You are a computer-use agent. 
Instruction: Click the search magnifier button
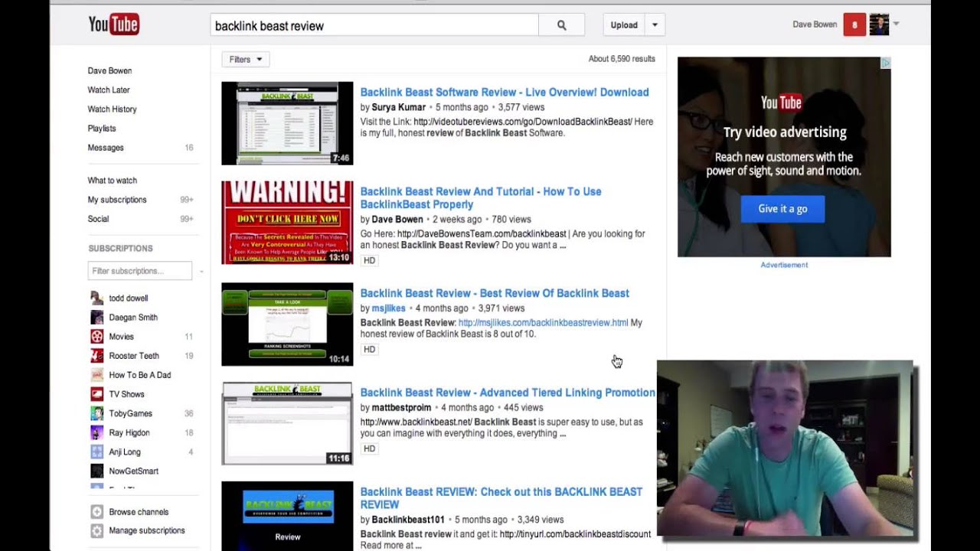point(561,25)
